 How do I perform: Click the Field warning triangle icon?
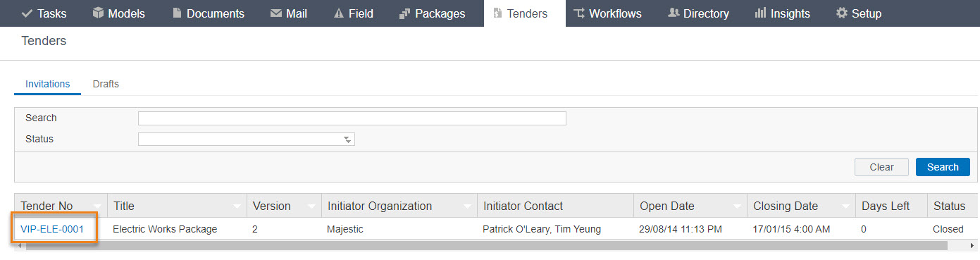pos(339,13)
